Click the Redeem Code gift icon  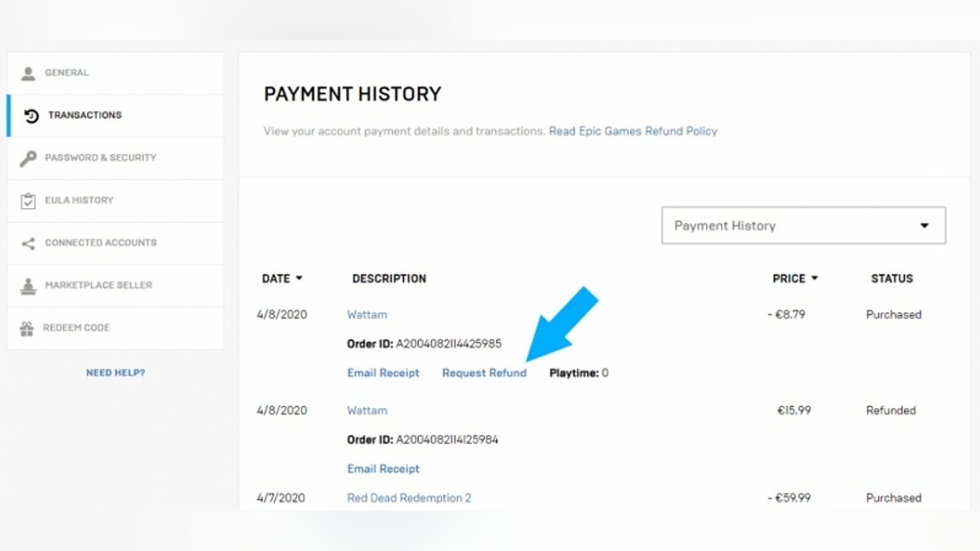click(28, 328)
